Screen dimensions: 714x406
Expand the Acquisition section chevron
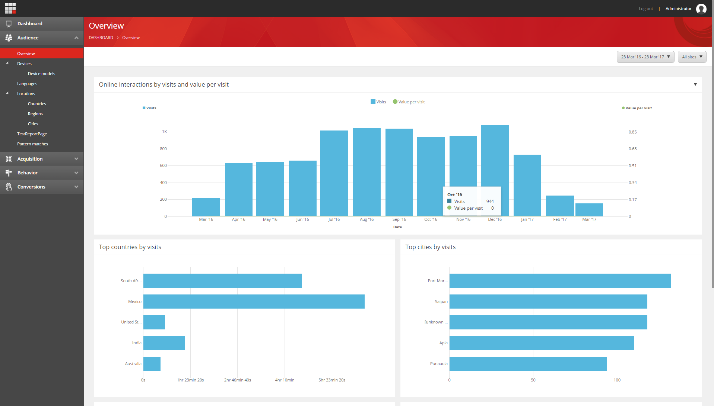76,159
